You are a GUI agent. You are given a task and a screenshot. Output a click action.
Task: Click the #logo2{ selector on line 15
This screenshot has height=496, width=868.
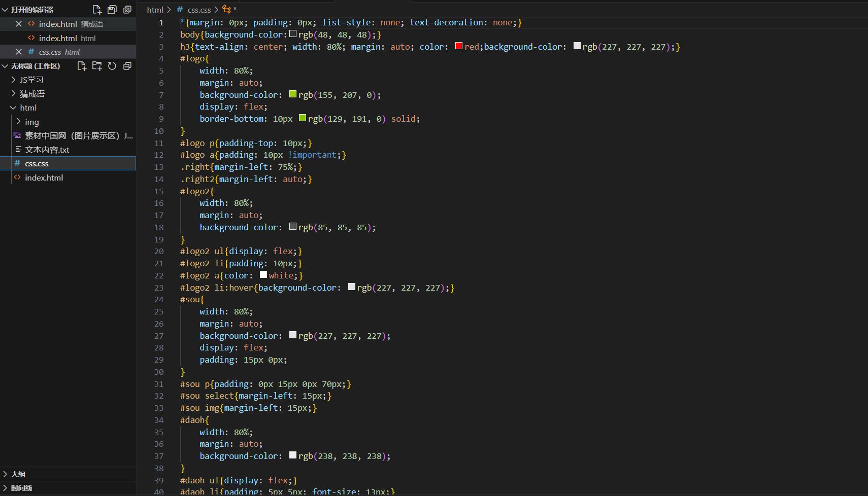coord(197,191)
